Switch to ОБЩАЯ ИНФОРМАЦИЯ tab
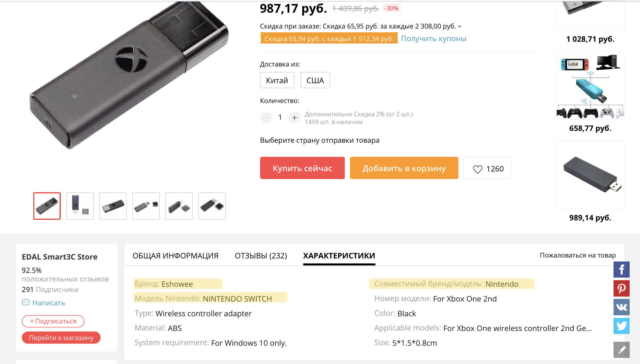The width and height of the screenshot is (640, 364). point(175,256)
